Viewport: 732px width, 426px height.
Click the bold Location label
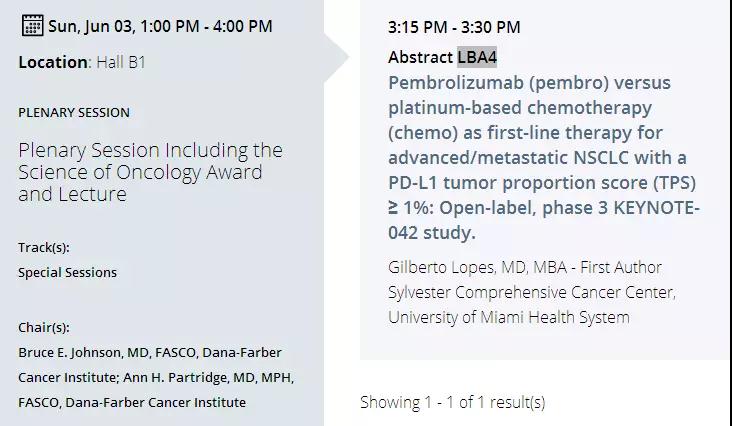pyautogui.click(x=53, y=62)
